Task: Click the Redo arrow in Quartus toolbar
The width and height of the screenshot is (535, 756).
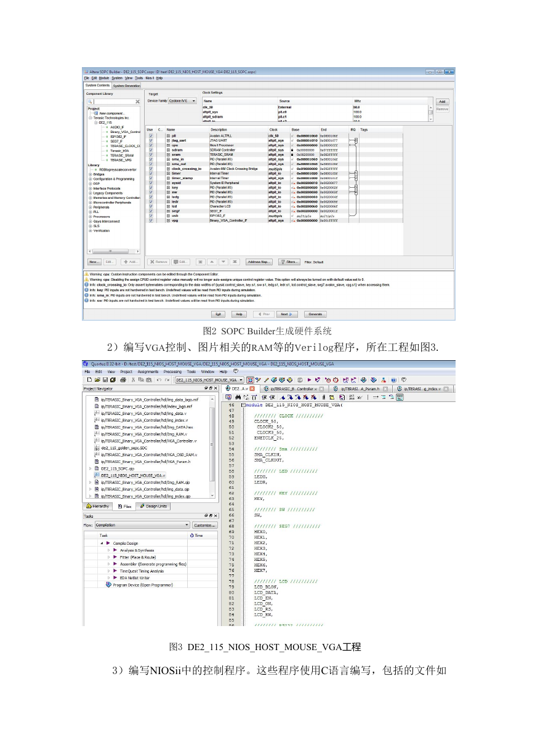Action: [167, 380]
